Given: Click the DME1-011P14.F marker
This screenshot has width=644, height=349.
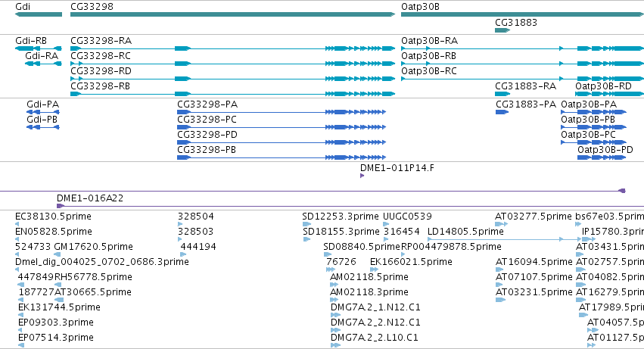Looking at the screenshot, I should 362,176.
